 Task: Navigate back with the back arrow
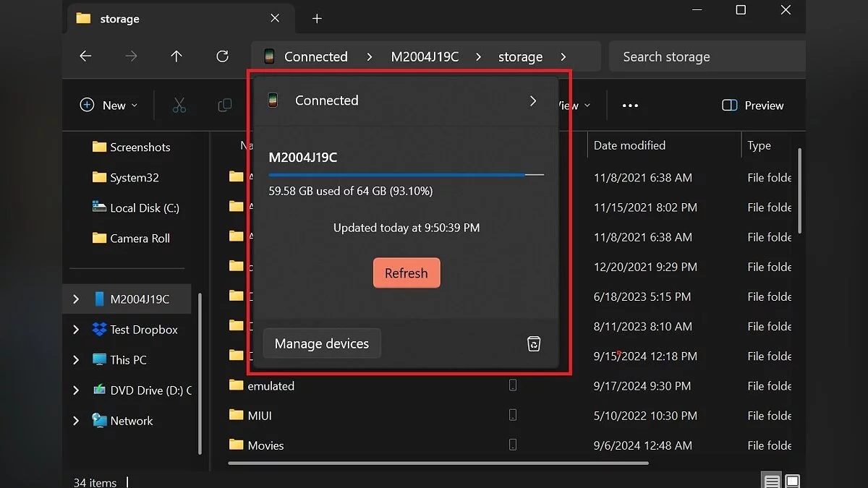(x=85, y=56)
